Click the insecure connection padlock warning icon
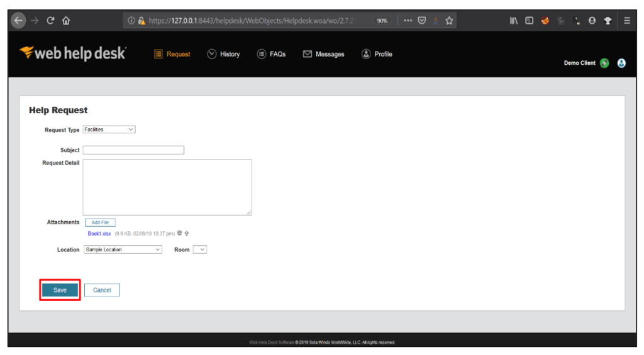Screen dimensions: 644x355 (x=142, y=21)
